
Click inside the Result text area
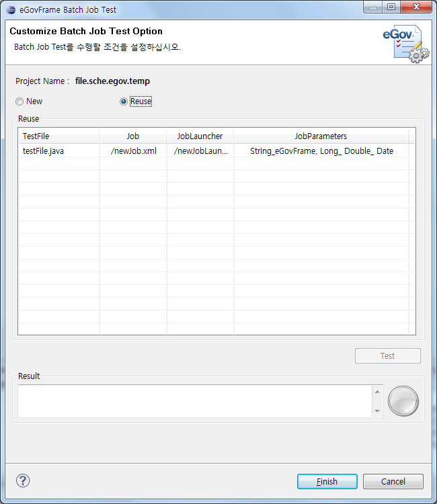pos(194,401)
